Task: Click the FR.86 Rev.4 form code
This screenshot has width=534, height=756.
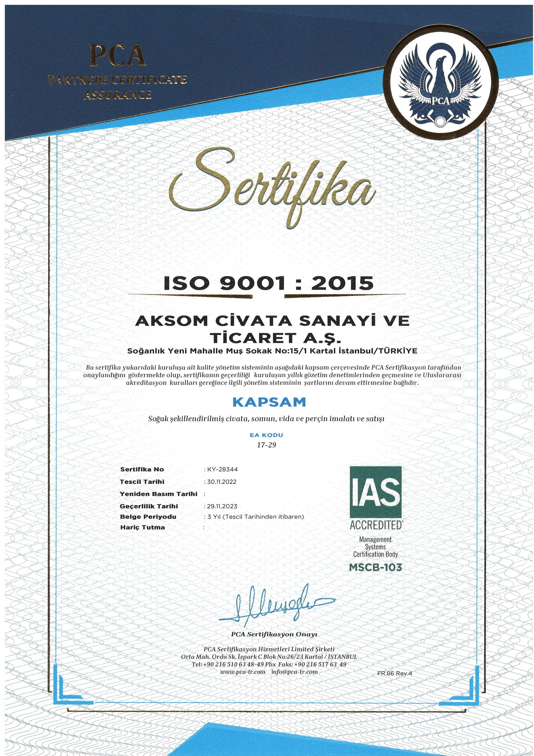Action: click(x=394, y=673)
